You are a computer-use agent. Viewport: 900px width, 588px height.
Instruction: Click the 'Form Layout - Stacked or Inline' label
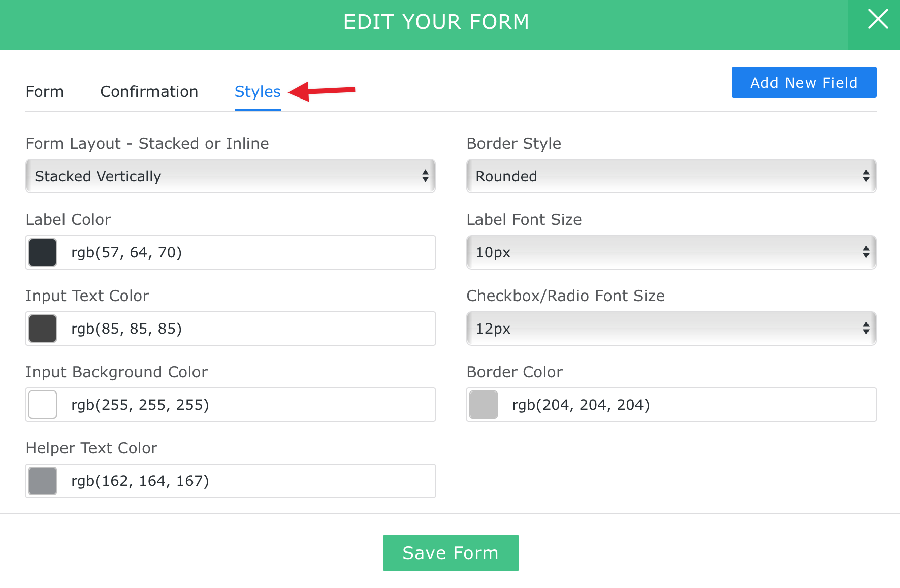coord(147,144)
